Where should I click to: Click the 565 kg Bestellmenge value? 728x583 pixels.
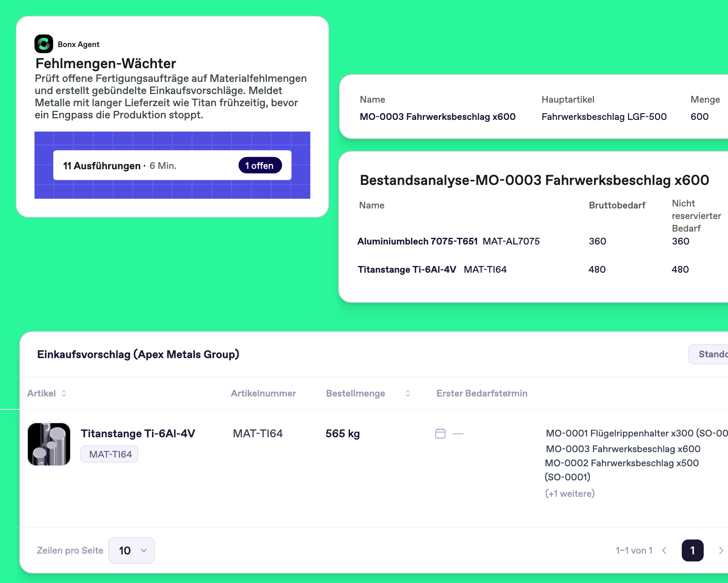tap(343, 433)
